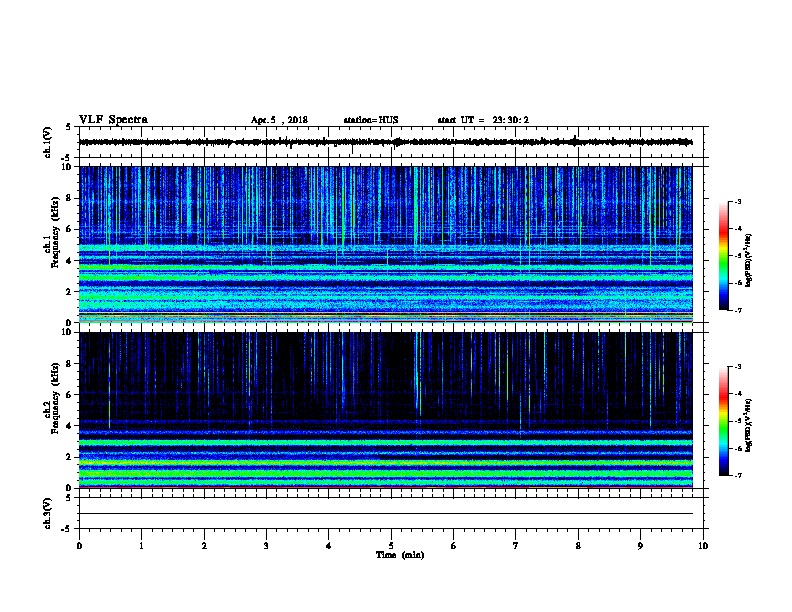Click the "8" kHz tick of ch.1 spectrogram
Image resolution: width=792 pixels, height=612 pixels.
(70, 198)
